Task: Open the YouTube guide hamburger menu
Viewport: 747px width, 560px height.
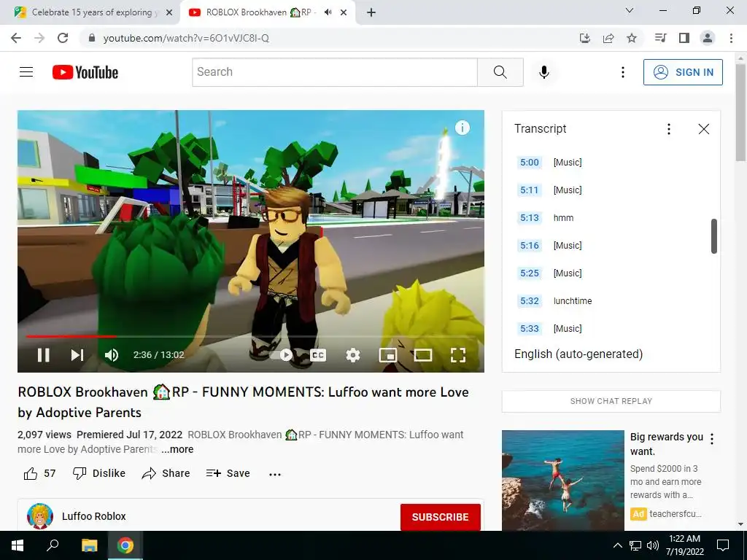Action: point(26,72)
